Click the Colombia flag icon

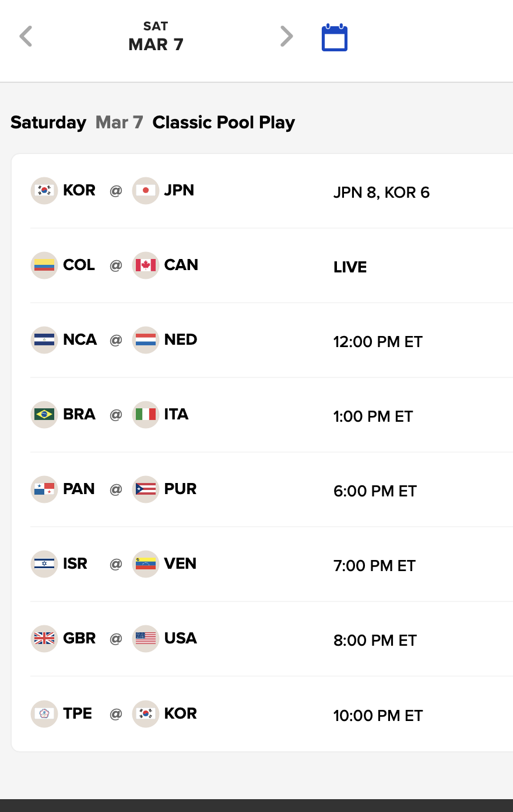click(44, 265)
